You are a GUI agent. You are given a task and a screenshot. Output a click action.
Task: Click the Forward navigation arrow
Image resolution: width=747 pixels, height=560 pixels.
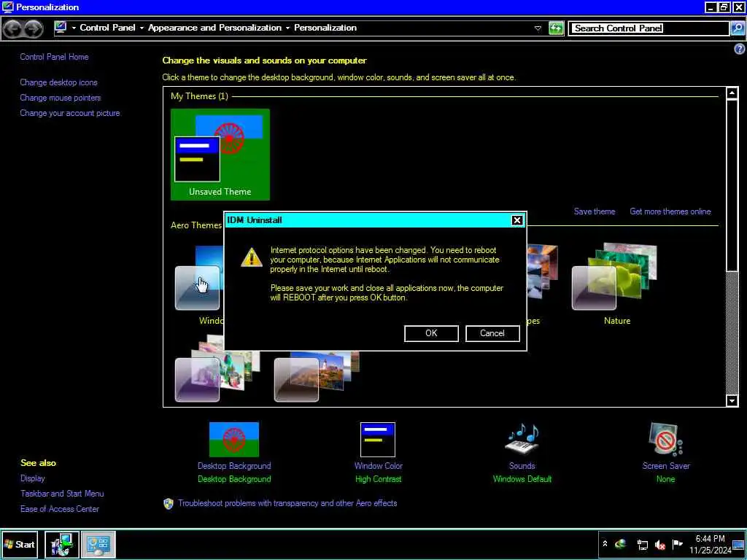(x=33, y=28)
